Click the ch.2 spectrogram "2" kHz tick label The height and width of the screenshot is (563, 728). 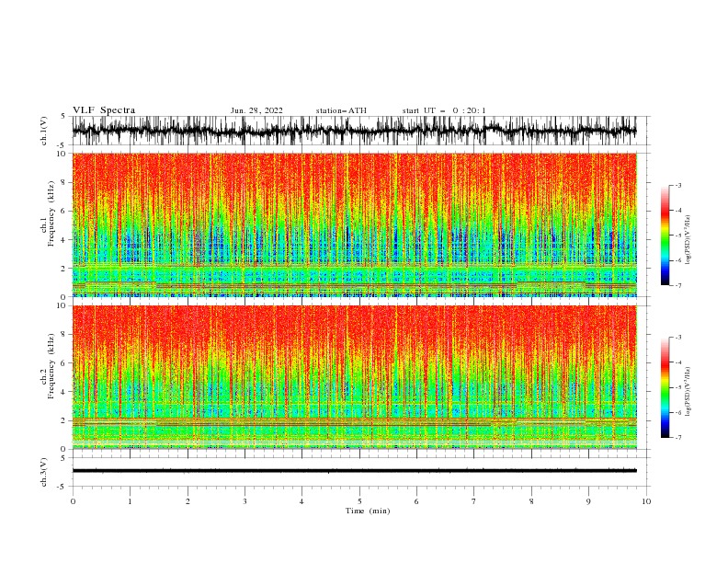(64, 420)
